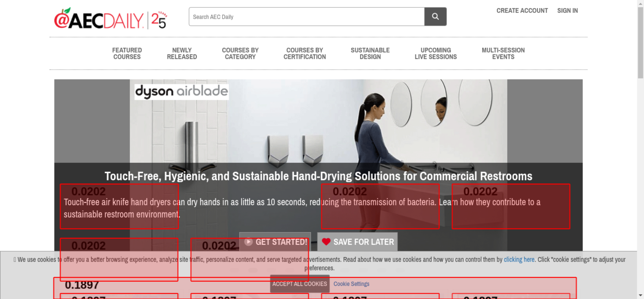The width and height of the screenshot is (644, 299).
Task: Expand the Courses by Certification menu
Action: (305, 53)
